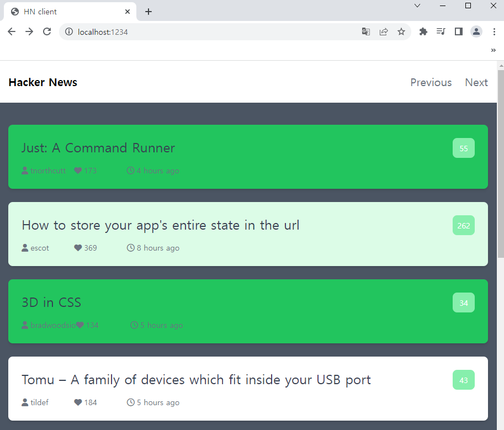
Task: Open the 3D in CSS story
Action: click(x=51, y=302)
